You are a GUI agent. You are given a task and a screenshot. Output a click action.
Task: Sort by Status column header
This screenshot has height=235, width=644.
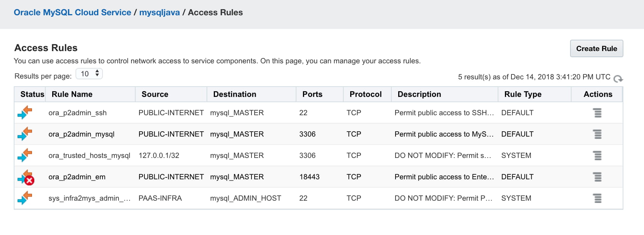32,94
